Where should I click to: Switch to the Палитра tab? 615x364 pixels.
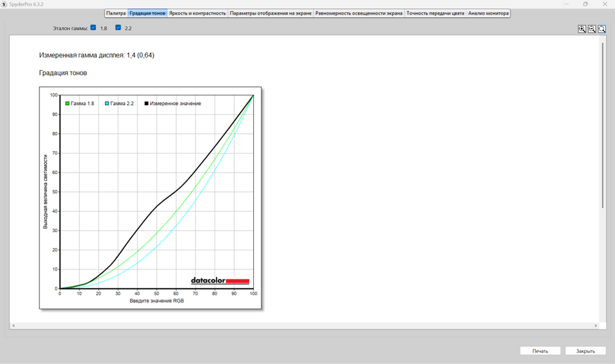point(116,13)
